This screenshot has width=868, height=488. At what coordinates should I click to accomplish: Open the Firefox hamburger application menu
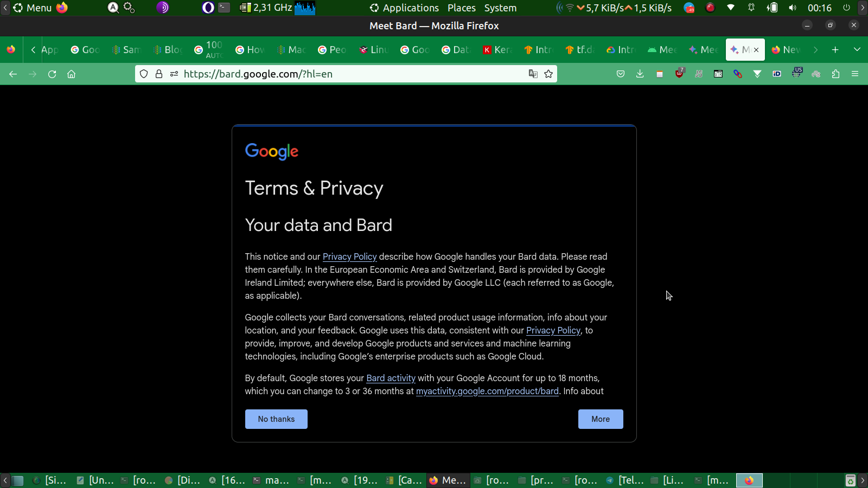[x=855, y=74]
